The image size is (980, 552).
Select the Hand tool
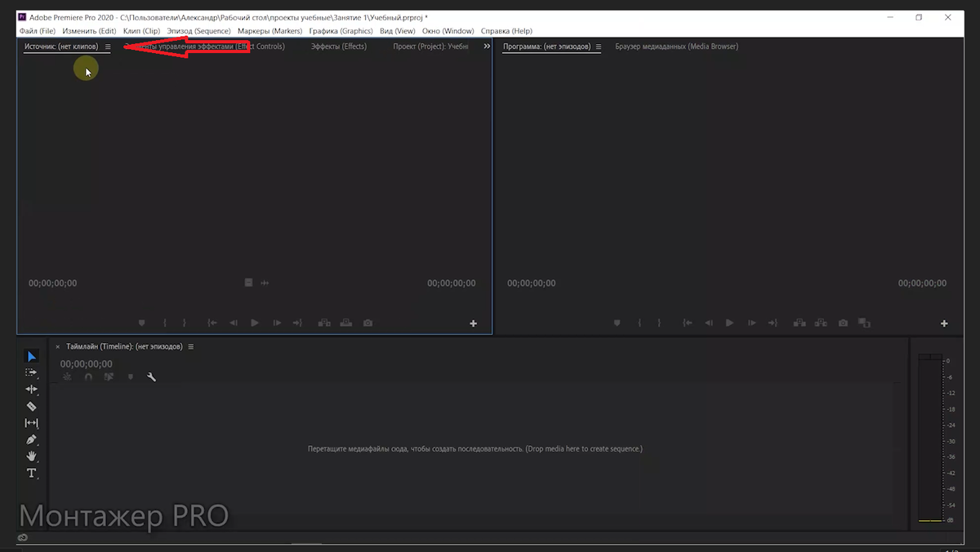pos(31,456)
